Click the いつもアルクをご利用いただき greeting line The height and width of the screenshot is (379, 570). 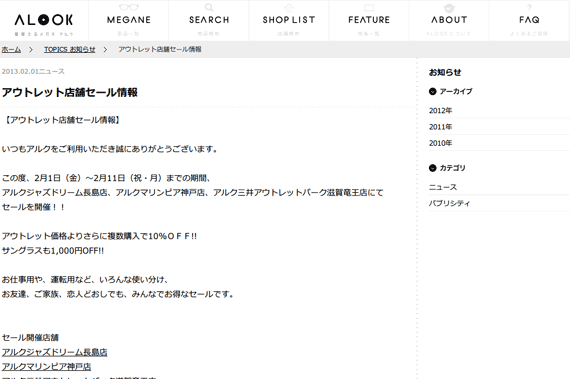point(109,149)
